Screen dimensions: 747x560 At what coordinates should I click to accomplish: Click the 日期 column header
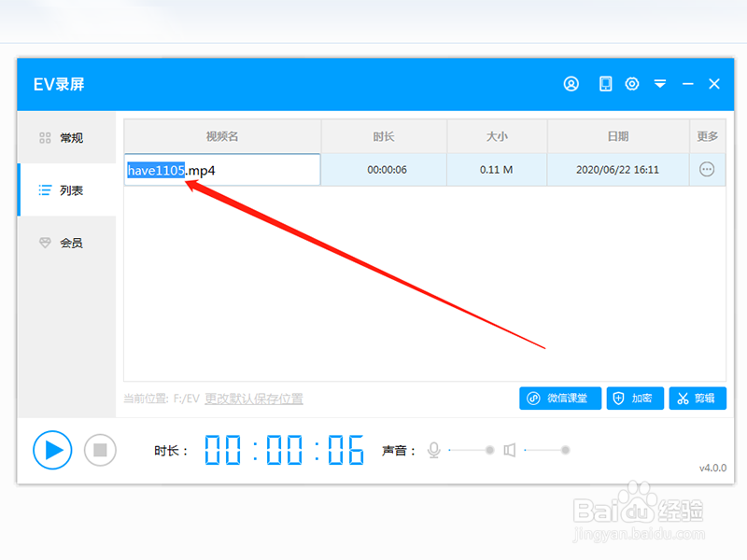point(618,136)
